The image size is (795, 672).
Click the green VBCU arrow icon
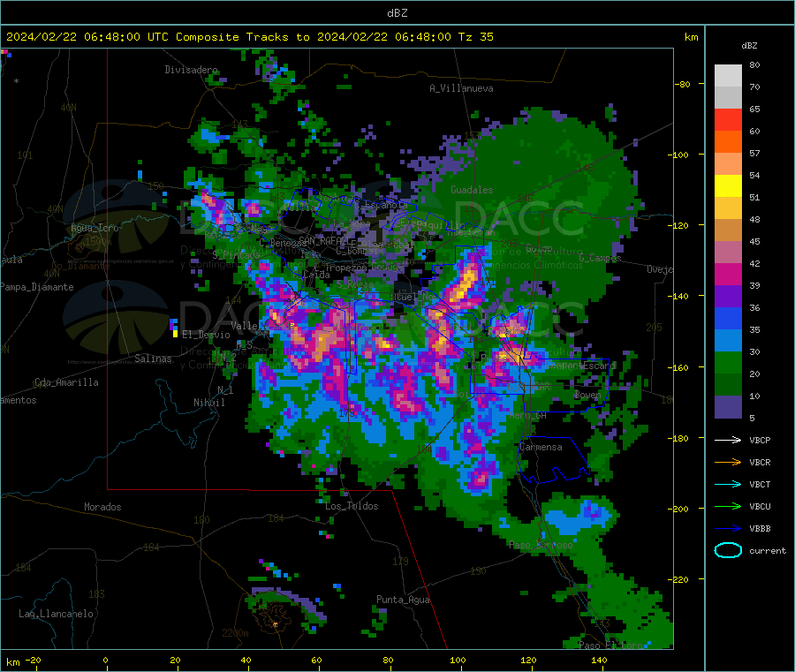point(728,506)
